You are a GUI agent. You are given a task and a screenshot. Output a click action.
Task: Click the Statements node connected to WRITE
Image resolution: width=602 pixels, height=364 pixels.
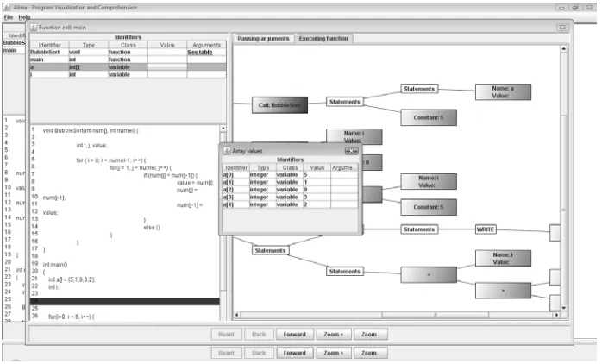(419, 229)
